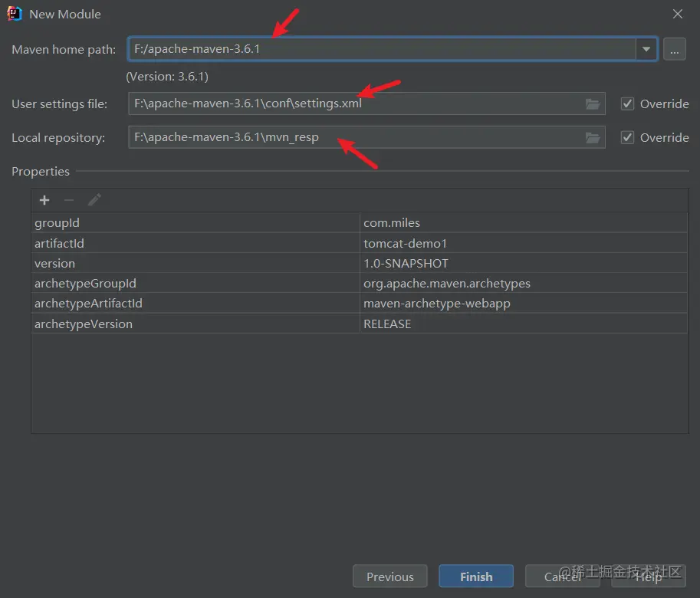This screenshot has width=700, height=598.
Task: Close the New Module dialog
Action: tap(677, 15)
